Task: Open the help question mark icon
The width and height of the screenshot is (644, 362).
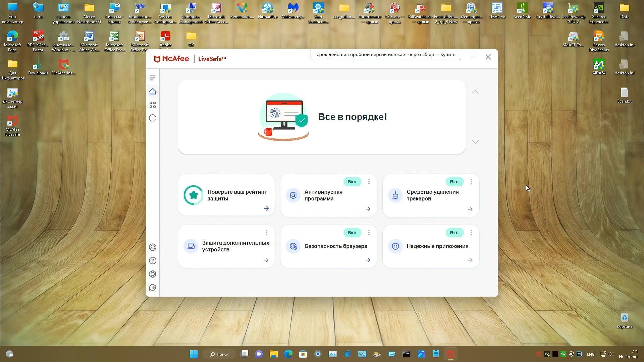Action: point(153,261)
